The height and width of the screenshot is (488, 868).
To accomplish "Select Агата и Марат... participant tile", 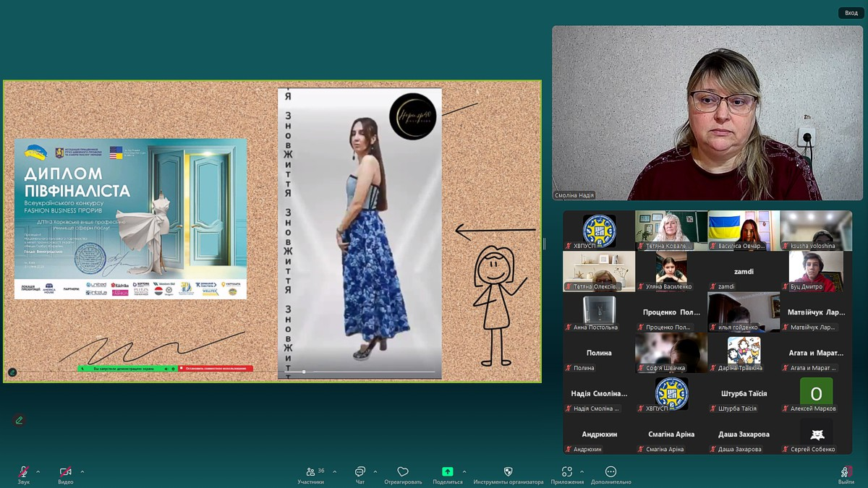I will (816, 353).
